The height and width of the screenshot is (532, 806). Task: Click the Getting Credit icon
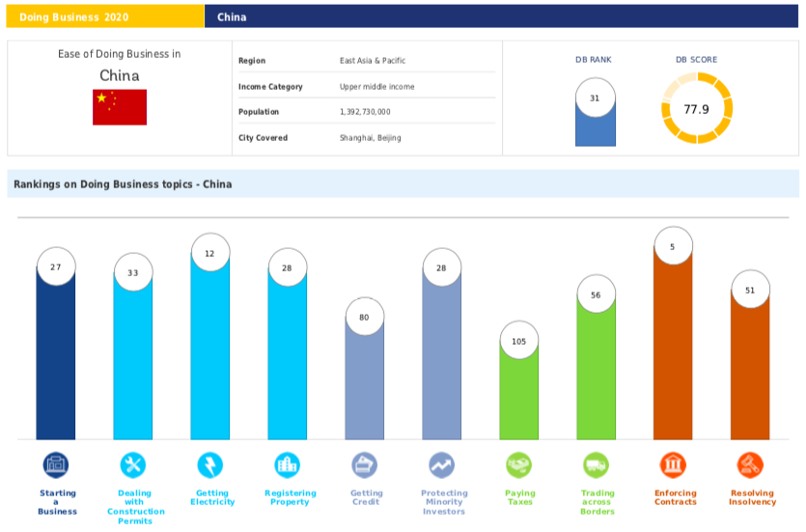[365, 465]
